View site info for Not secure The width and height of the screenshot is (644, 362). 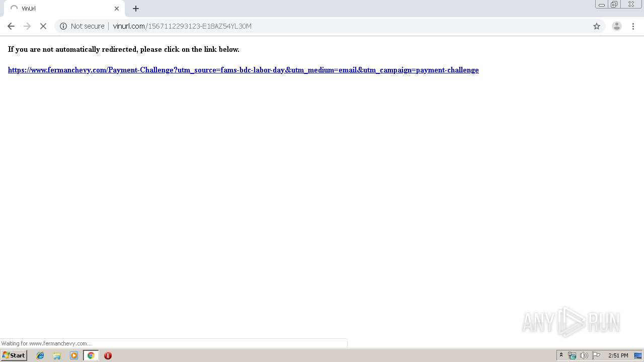[x=63, y=26]
